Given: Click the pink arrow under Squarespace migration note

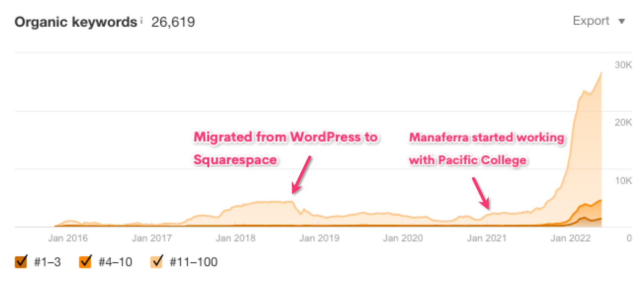Looking at the screenshot, I should click(301, 175).
